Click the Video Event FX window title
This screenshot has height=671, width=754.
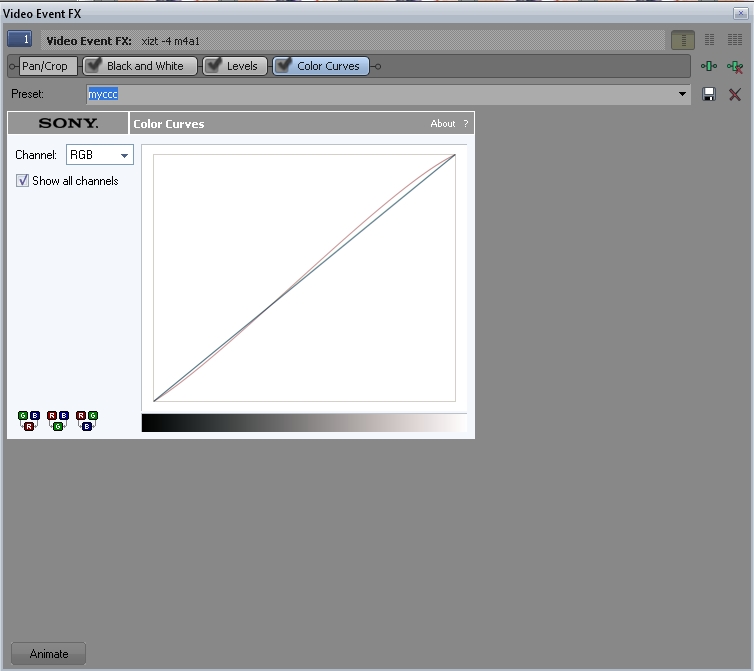coord(42,13)
